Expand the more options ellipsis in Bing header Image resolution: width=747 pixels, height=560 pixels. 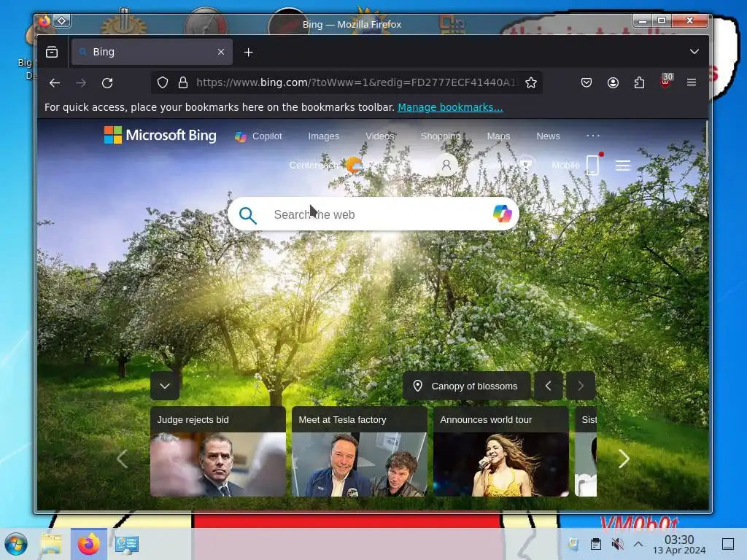click(x=592, y=136)
